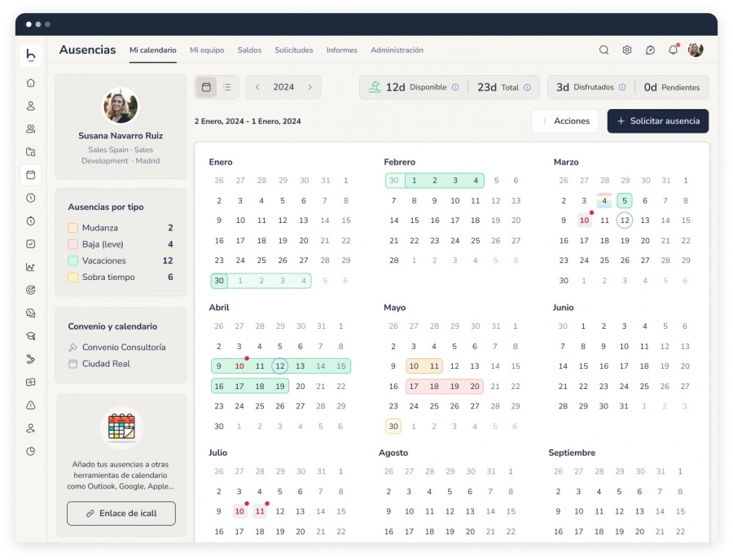The image size is (733, 560).
Task: Click the Mudanza orange color swatch
Action: point(73,228)
